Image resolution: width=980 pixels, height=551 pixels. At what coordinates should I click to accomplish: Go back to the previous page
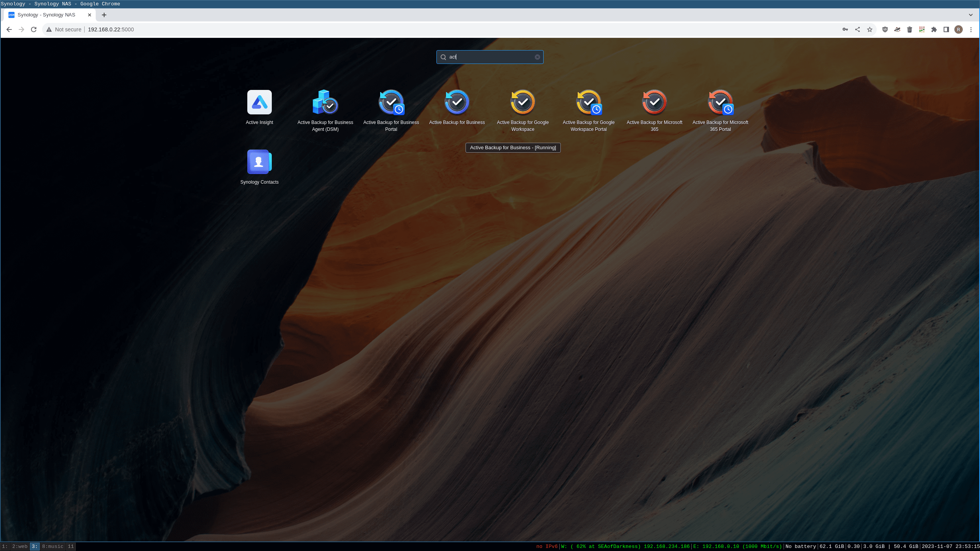point(9,29)
